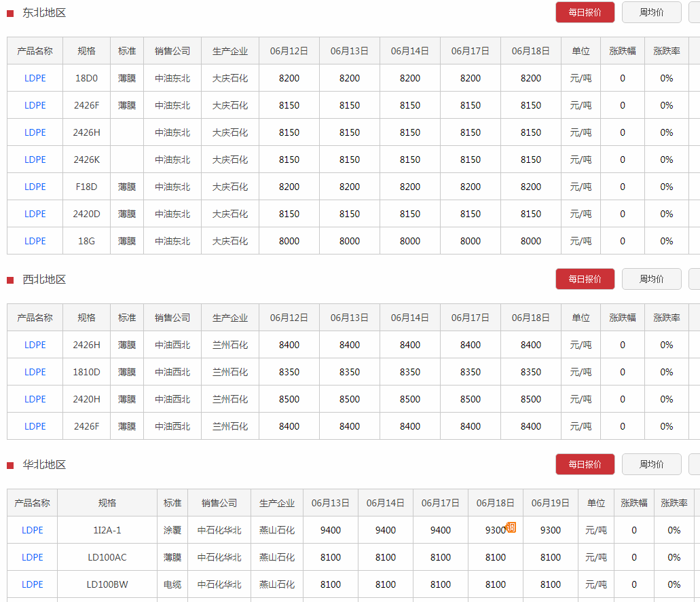
Task: Click the 华北地区 section heading
Action: tap(44, 464)
